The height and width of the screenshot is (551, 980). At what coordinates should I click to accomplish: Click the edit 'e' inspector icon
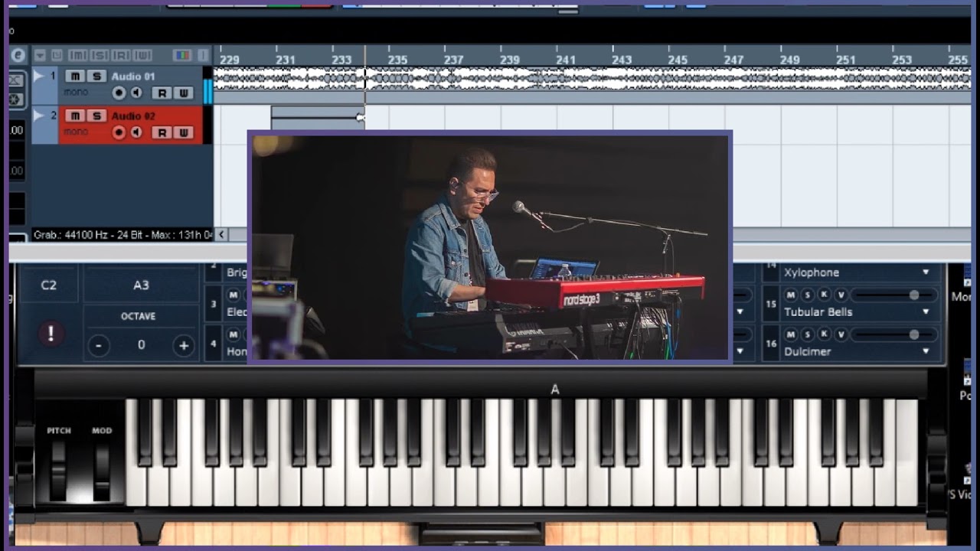click(18, 55)
